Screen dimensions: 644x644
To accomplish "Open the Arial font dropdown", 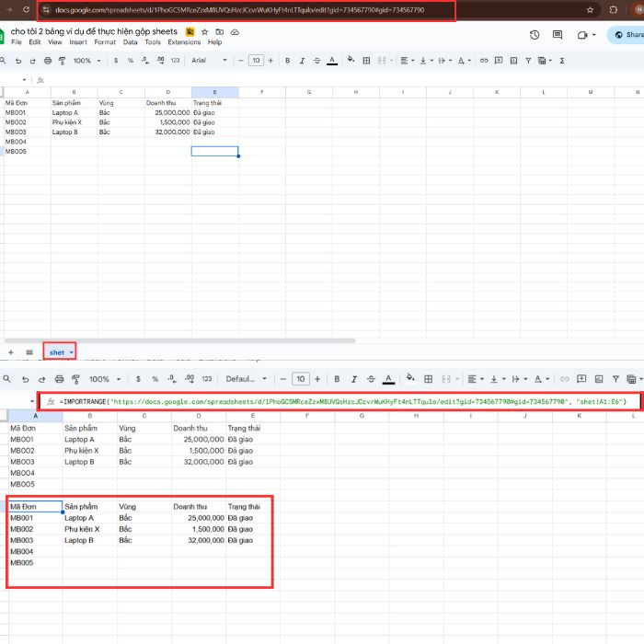I will (x=210, y=61).
